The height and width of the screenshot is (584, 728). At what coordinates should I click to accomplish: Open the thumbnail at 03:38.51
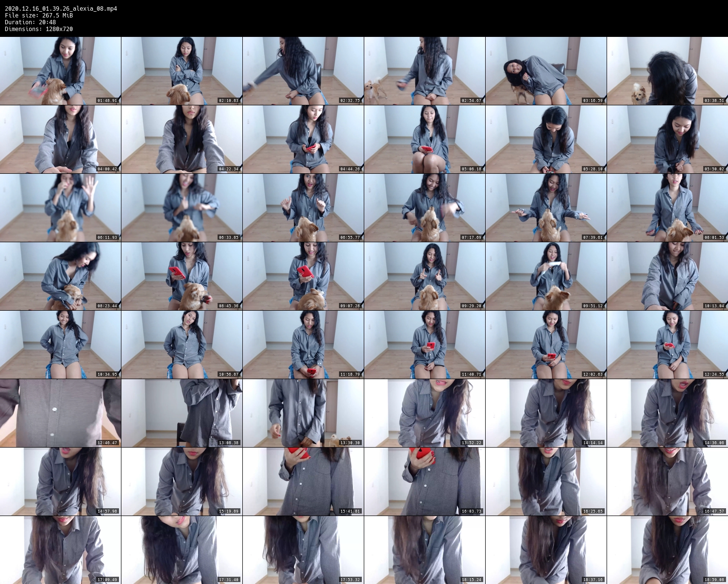(x=667, y=71)
